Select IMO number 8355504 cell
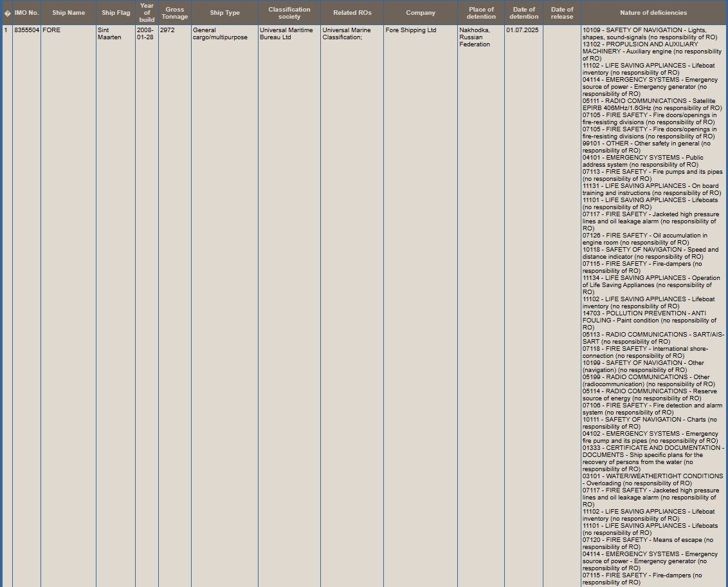 coord(26,30)
